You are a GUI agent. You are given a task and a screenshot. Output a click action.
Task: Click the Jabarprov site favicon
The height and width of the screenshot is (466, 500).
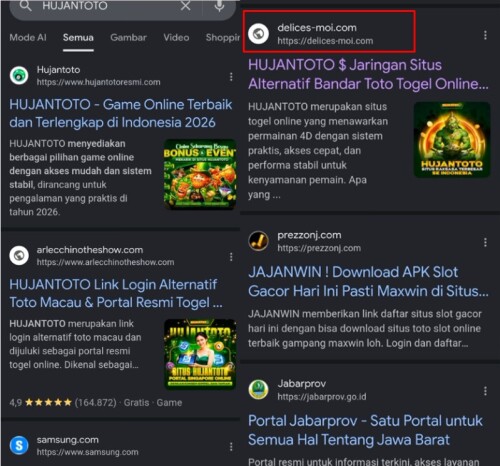258,389
